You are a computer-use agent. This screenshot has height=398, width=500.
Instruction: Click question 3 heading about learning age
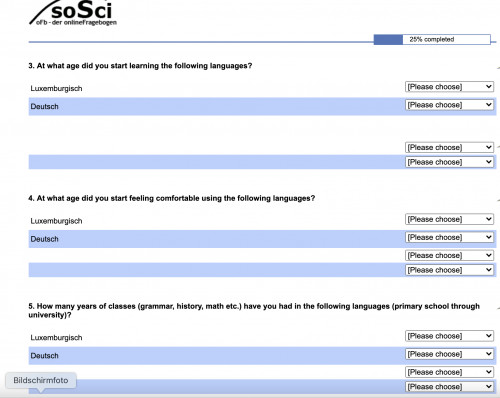point(140,66)
